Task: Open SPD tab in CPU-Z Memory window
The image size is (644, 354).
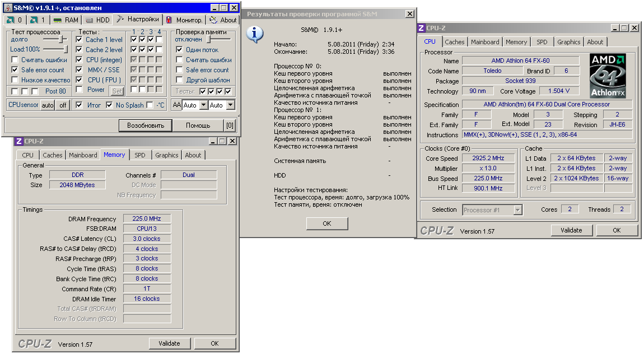Action: pos(140,155)
